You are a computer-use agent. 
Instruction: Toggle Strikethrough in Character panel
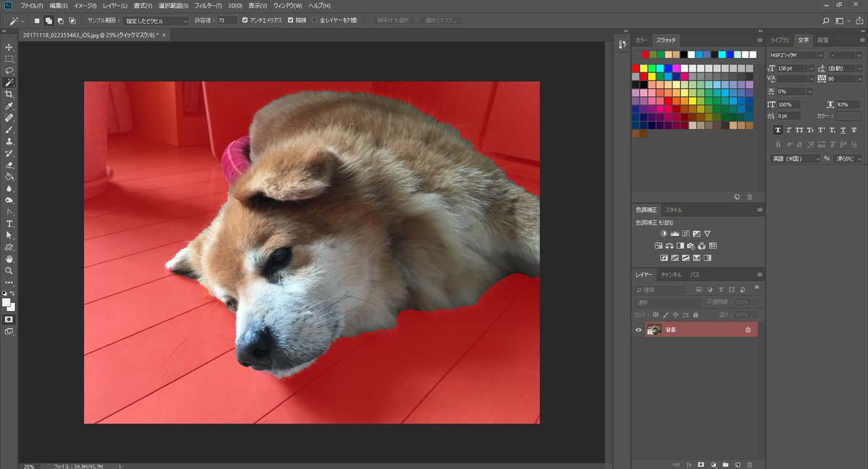(855, 130)
